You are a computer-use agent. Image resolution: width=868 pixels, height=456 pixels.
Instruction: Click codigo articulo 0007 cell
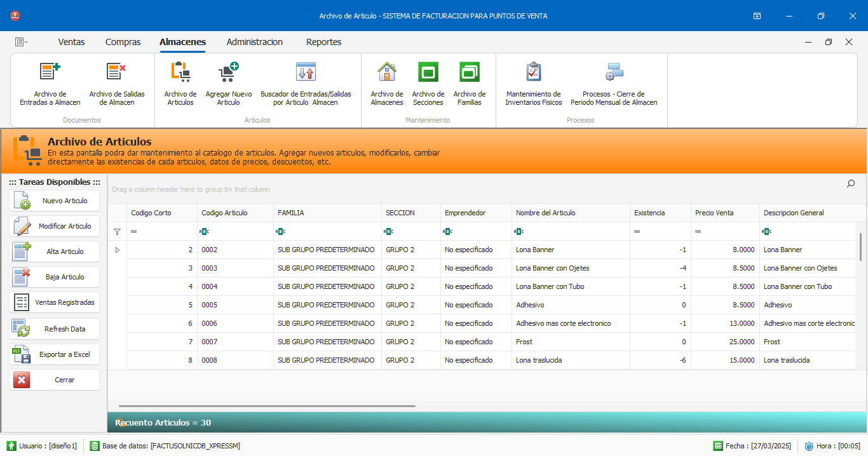click(x=235, y=342)
